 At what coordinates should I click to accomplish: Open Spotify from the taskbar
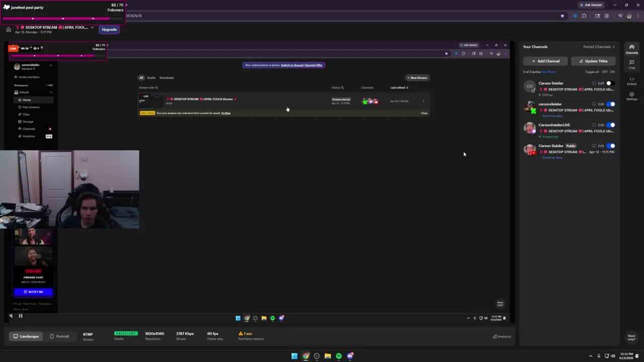[339, 356]
